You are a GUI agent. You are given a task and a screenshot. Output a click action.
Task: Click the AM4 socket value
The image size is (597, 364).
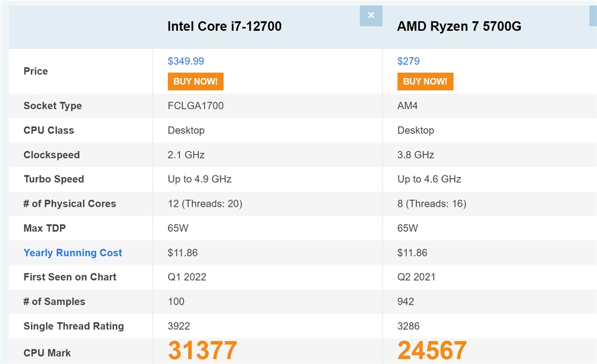pyautogui.click(x=408, y=106)
